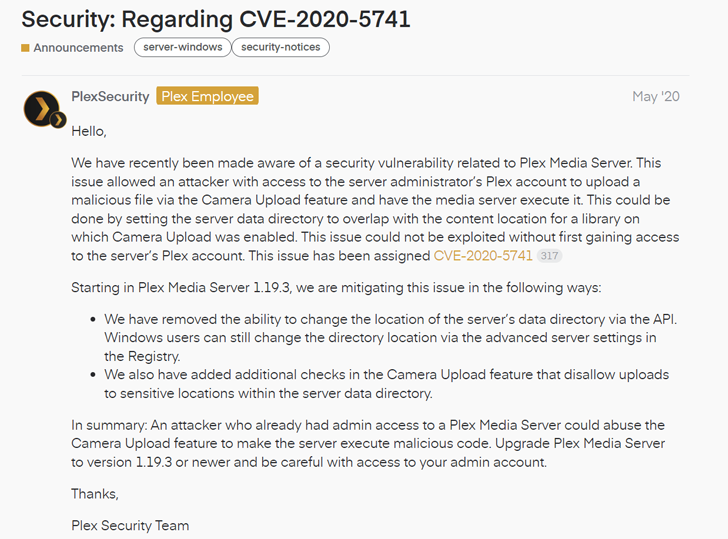The image size is (728, 539).
Task: Open the PlexSecurity user profile name
Action: coord(110,96)
